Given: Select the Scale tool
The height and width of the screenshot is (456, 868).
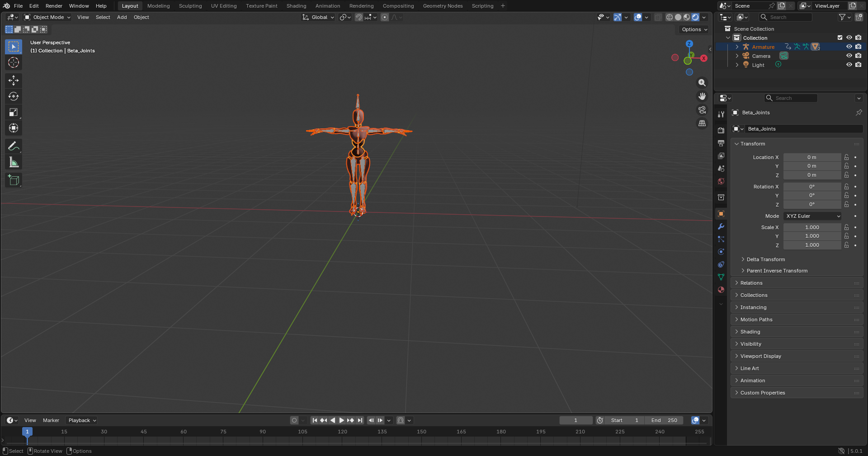Looking at the screenshot, I should click(14, 112).
